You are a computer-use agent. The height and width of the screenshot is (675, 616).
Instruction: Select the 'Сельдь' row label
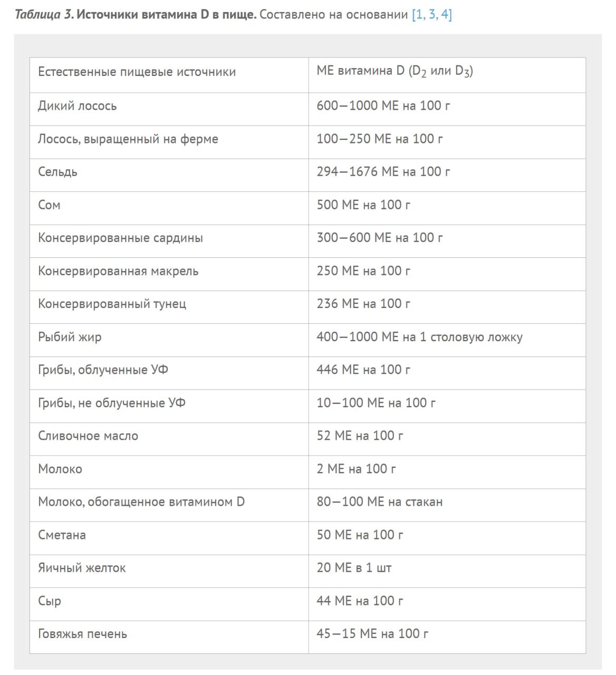(x=57, y=172)
